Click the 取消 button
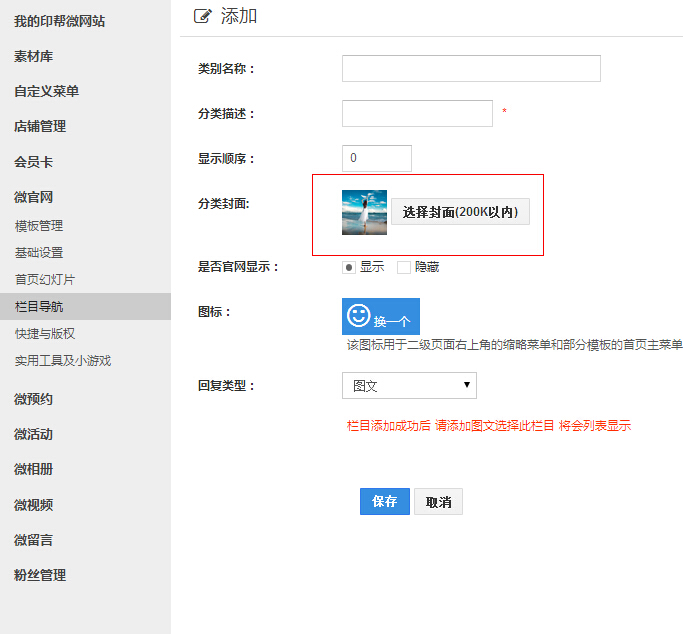 pyautogui.click(x=438, y=502)
